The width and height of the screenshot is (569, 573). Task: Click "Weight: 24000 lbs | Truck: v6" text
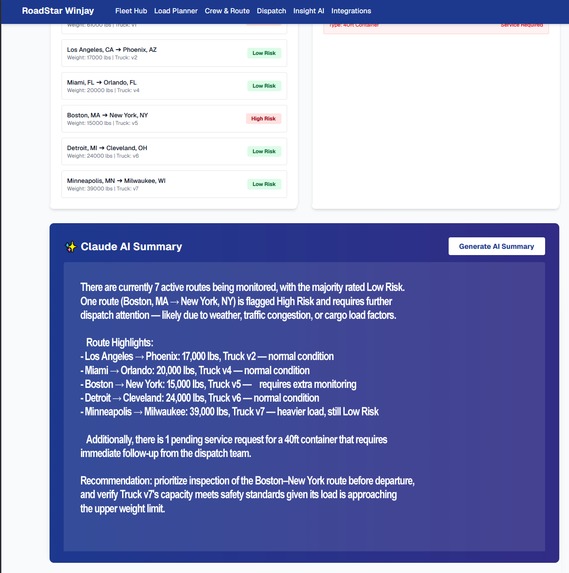pos(103,156)
